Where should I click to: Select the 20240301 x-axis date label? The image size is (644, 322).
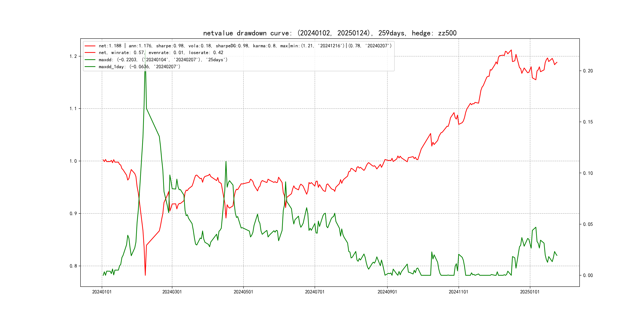[x=172, y=292]
